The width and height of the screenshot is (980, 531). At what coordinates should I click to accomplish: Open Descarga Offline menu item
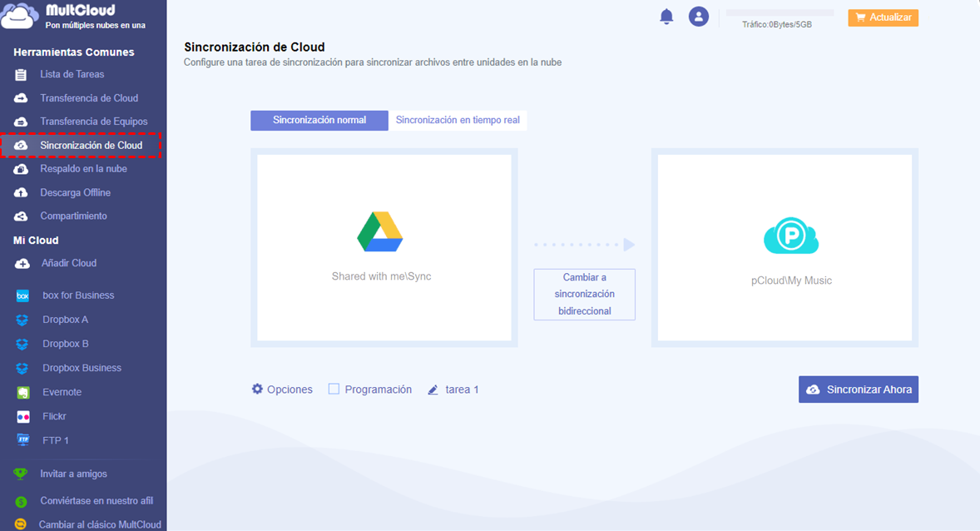76,192
